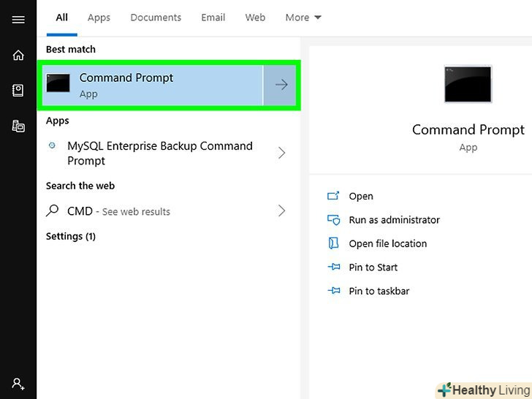This screenshot has height=399, width=532.
Task: Open the More dropdown filter
Action: pos(303,18)
